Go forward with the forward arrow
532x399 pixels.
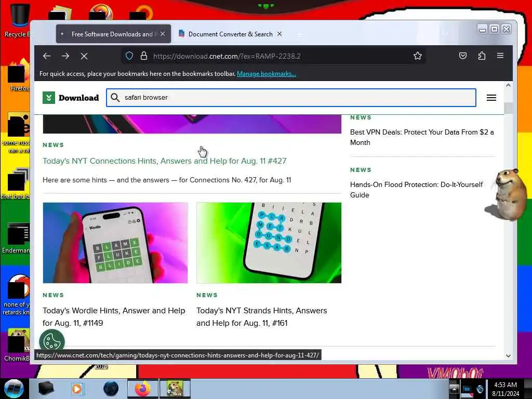65,56
